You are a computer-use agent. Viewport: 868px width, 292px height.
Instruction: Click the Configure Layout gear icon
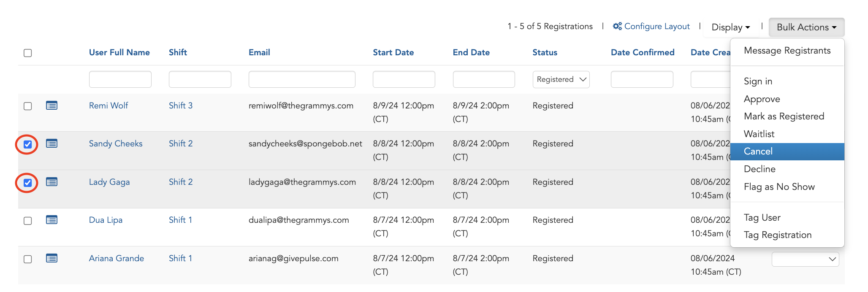[x=617, y=26]
